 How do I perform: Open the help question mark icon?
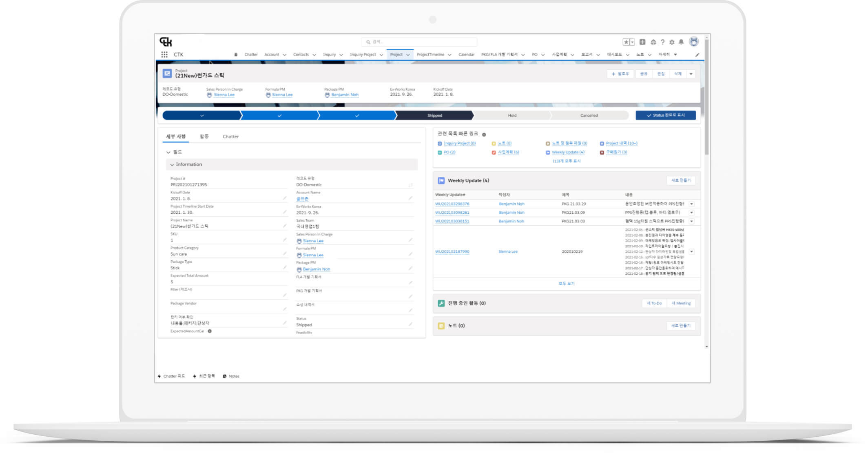tap(662, 42)
